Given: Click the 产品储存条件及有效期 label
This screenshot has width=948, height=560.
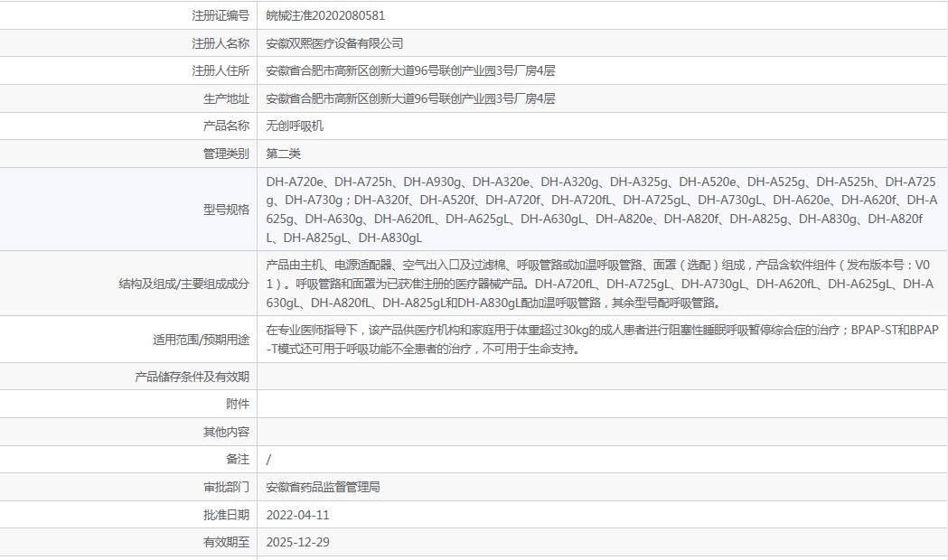Looking at the screenshot, I should click(x=192, y=377).
